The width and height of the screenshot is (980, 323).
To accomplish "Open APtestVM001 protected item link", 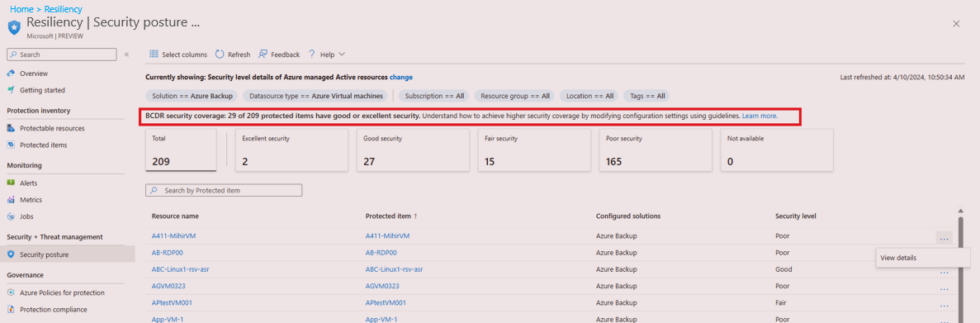I will click(x=386, y=302).
